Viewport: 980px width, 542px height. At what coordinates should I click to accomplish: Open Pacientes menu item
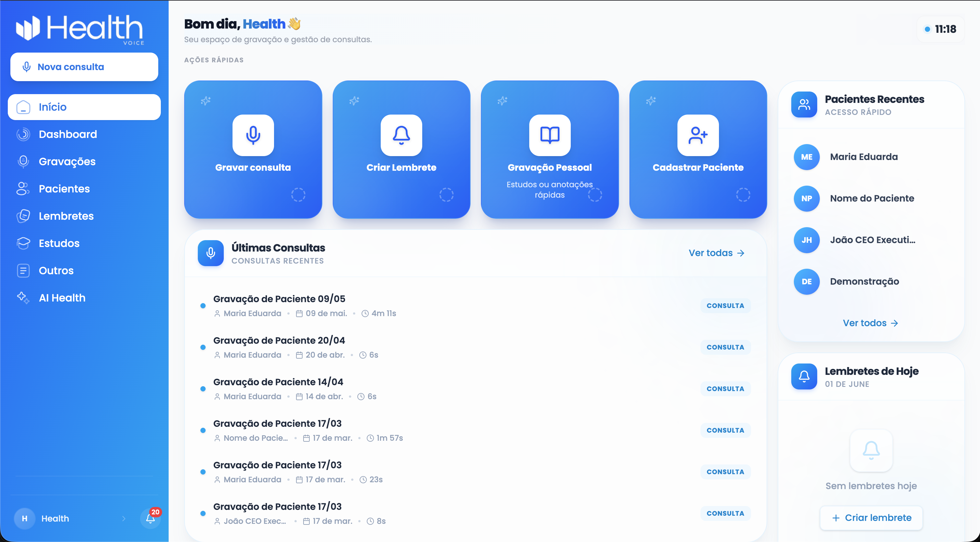coord(84,189)
